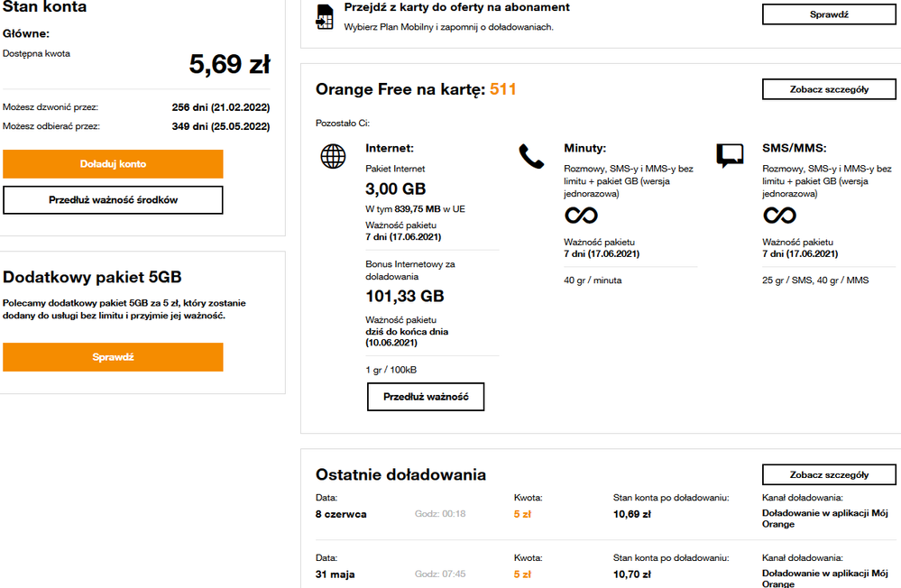The width and height of the screenshot is (901, 588).
Task: Click the infinity symbol under SMS/MMS
Action: 779,216
